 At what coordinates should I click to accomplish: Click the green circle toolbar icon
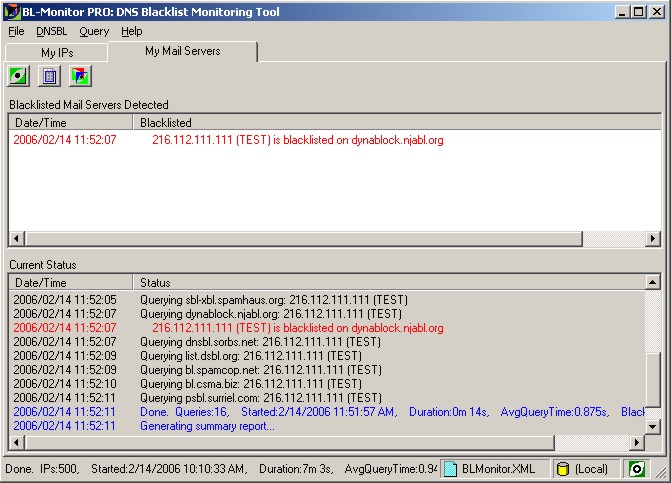point(18,76)
